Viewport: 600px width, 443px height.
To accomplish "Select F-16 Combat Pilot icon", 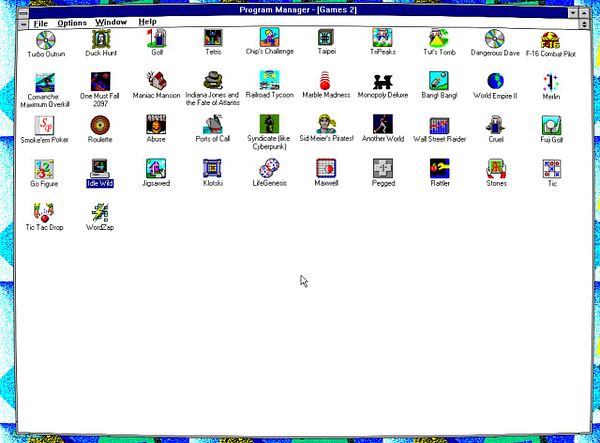I will point(551,40).
